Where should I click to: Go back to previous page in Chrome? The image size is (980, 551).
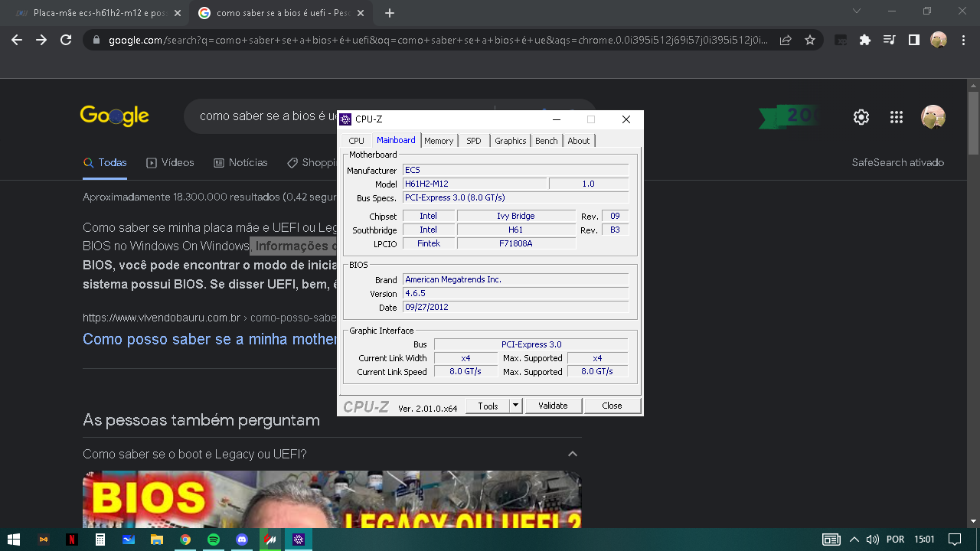[17, 40]
